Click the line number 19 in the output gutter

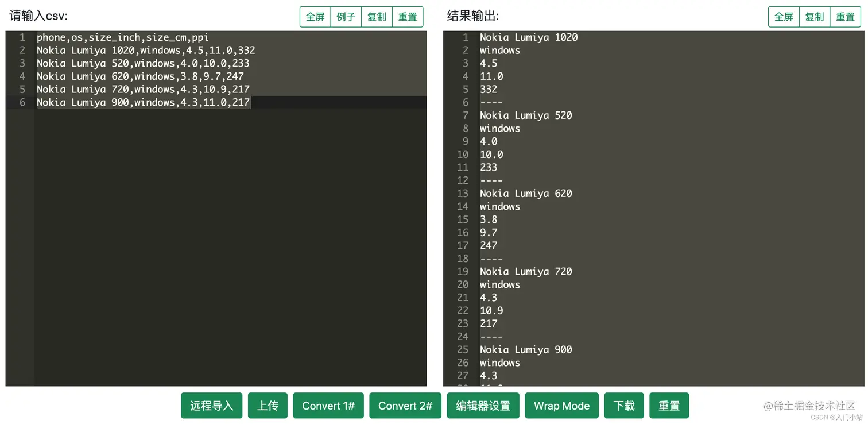click(463, 271)
